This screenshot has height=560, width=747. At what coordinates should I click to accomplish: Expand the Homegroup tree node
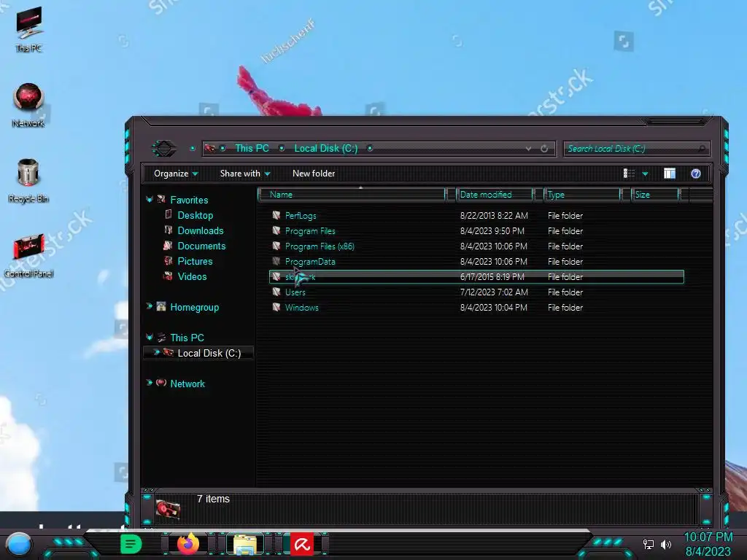tap(150, 306)
